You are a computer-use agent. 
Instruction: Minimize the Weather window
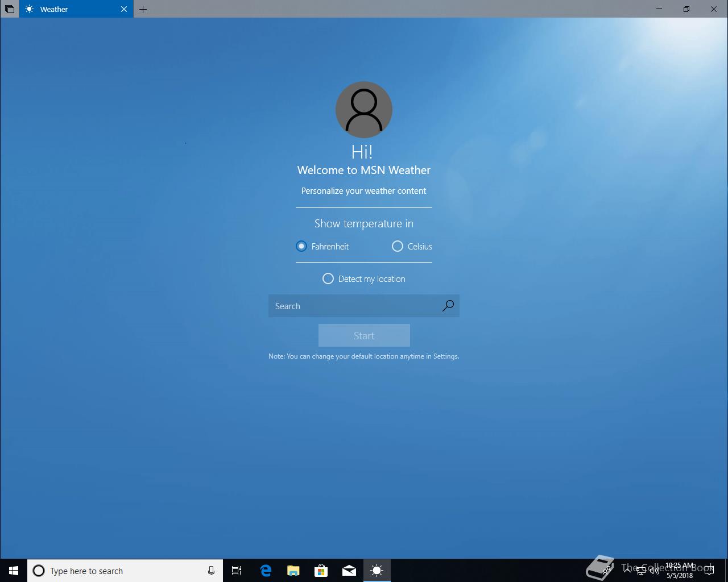(x=659, y=9)
